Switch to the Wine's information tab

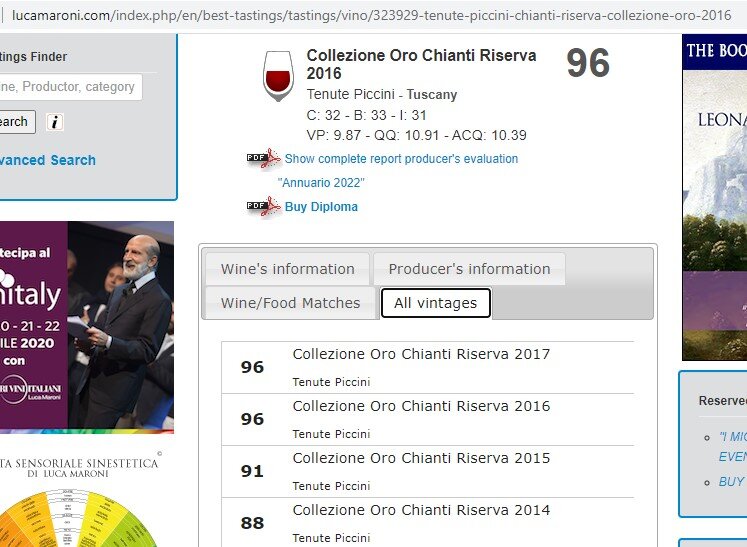(288, 269)
